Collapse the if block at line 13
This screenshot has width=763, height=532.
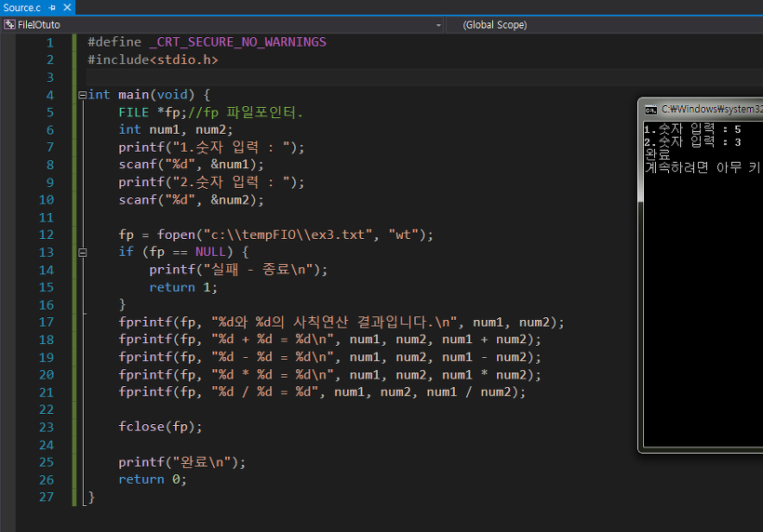tap(82, 252)
